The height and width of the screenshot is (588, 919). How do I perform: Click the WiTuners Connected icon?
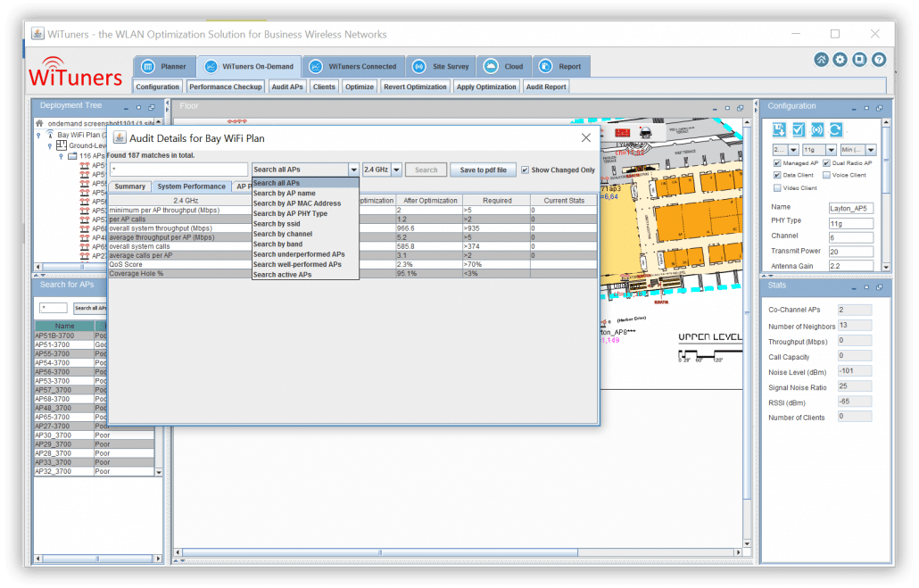click(316, 66)
